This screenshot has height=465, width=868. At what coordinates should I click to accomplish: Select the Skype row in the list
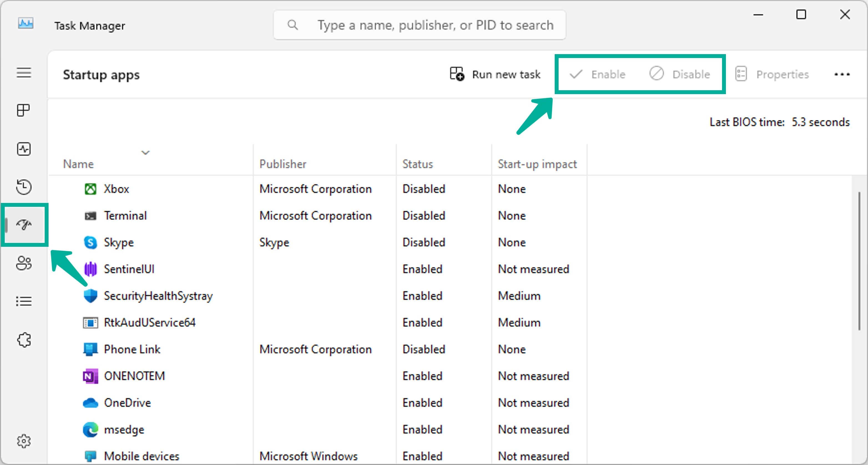pos(118,242)
